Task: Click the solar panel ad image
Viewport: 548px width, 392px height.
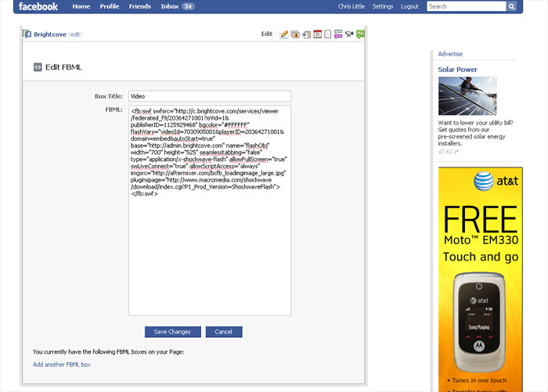Action: point(467,96)
